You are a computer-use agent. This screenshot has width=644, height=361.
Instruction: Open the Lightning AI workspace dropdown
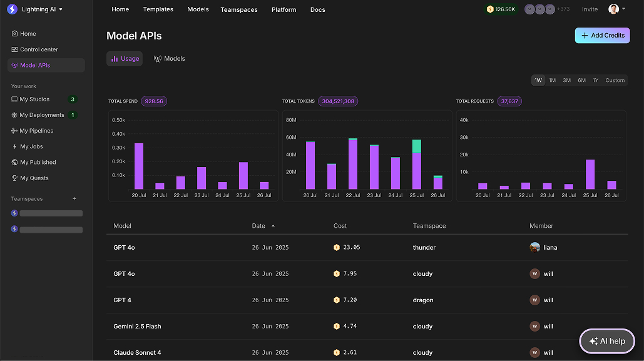click(43, 9)
